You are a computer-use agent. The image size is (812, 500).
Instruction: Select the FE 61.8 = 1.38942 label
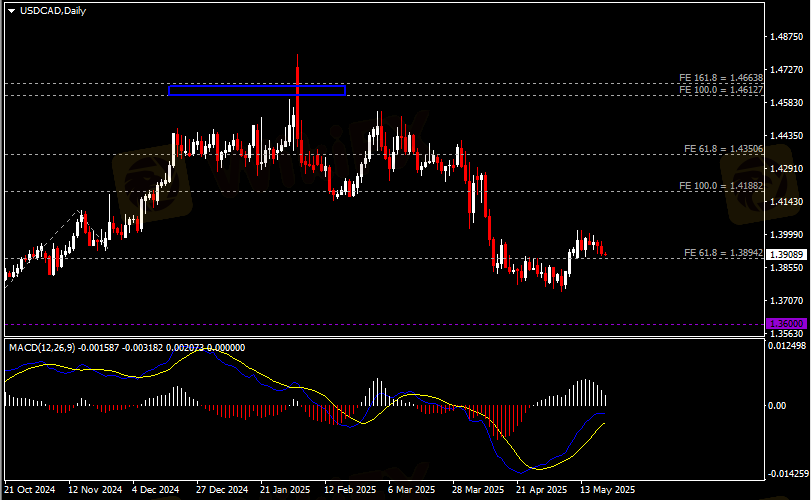coord(723,253)
